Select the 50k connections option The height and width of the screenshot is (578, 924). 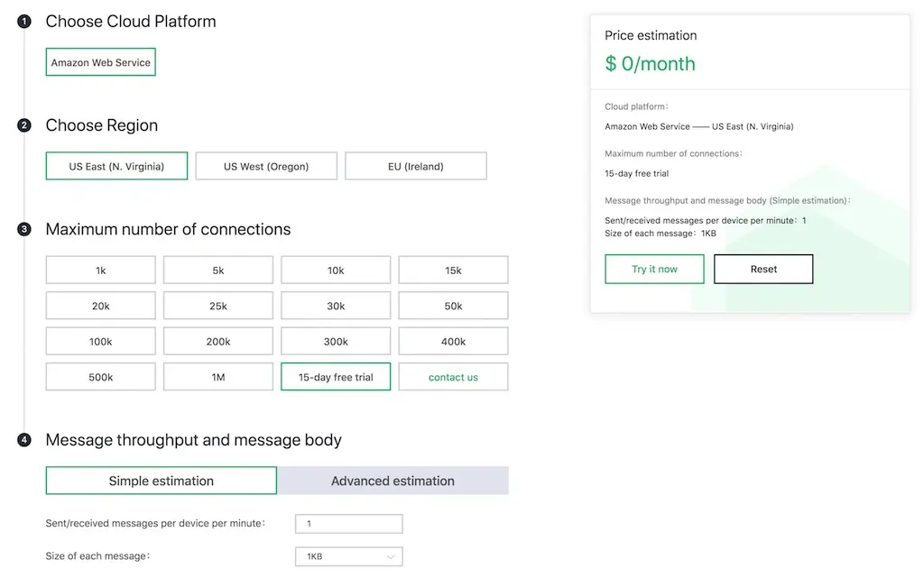(x=453, y=306)
